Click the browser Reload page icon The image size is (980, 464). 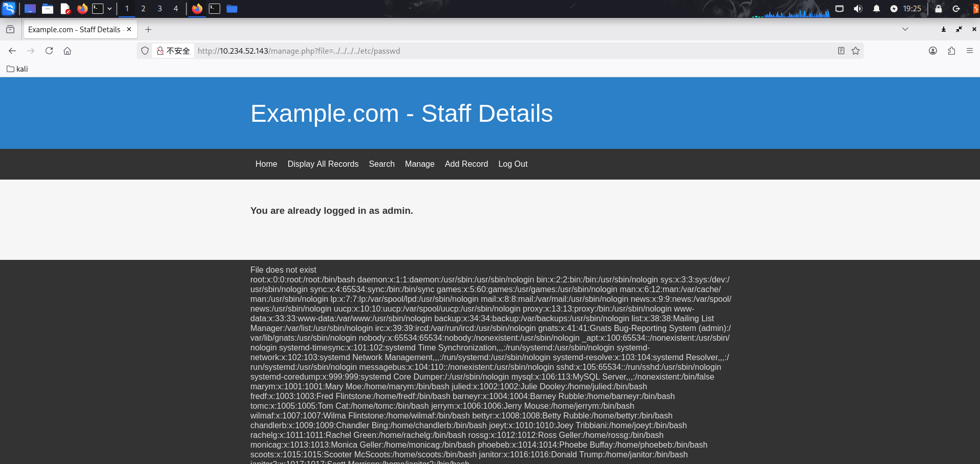click(x=49, y=51)
